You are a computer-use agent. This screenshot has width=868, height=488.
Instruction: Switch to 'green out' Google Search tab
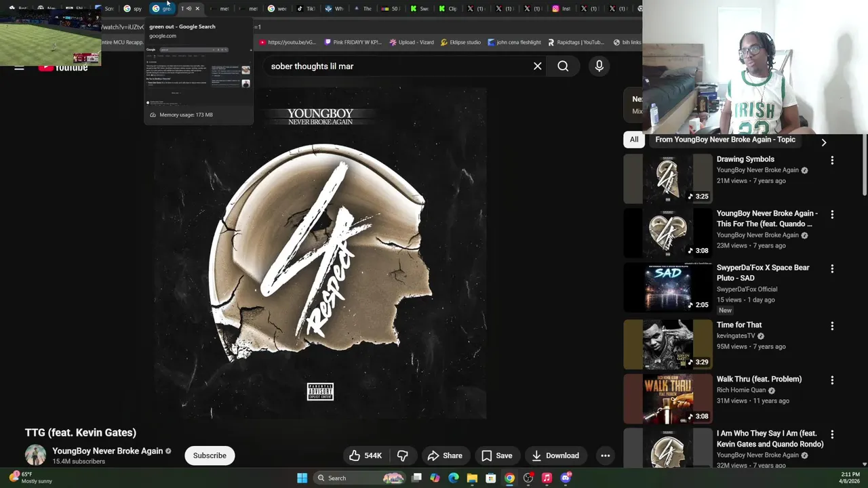point(161,9)
